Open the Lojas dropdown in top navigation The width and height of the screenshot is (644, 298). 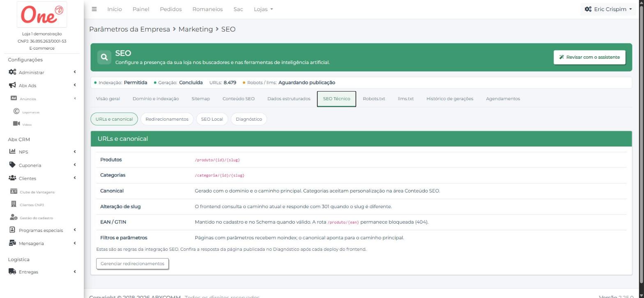[263, 9]
